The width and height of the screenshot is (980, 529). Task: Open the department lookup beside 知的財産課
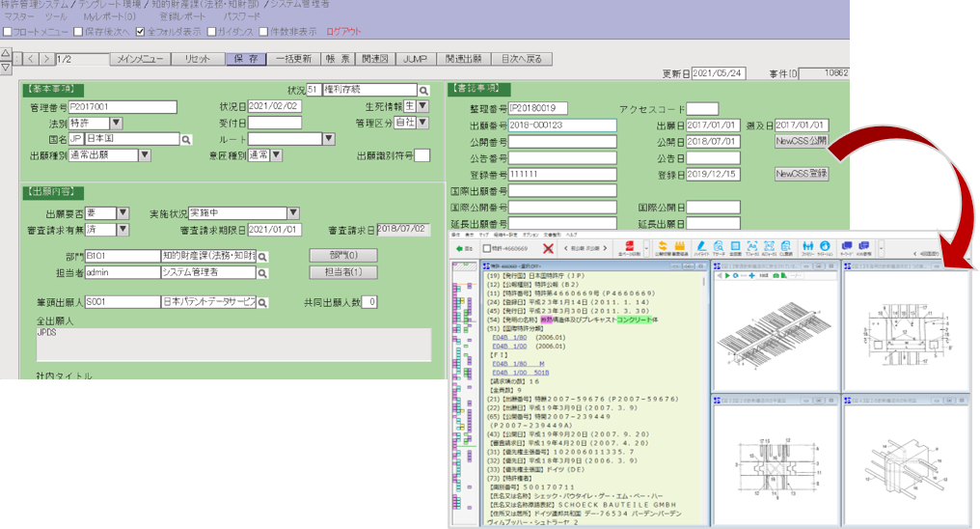[262, 257]
